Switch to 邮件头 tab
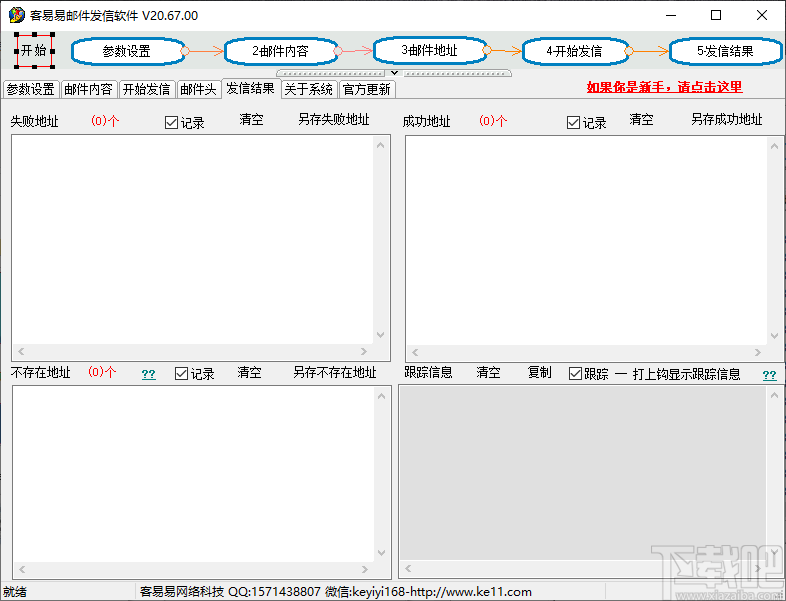This screenshot has width=786, height=601. (199, 89)
